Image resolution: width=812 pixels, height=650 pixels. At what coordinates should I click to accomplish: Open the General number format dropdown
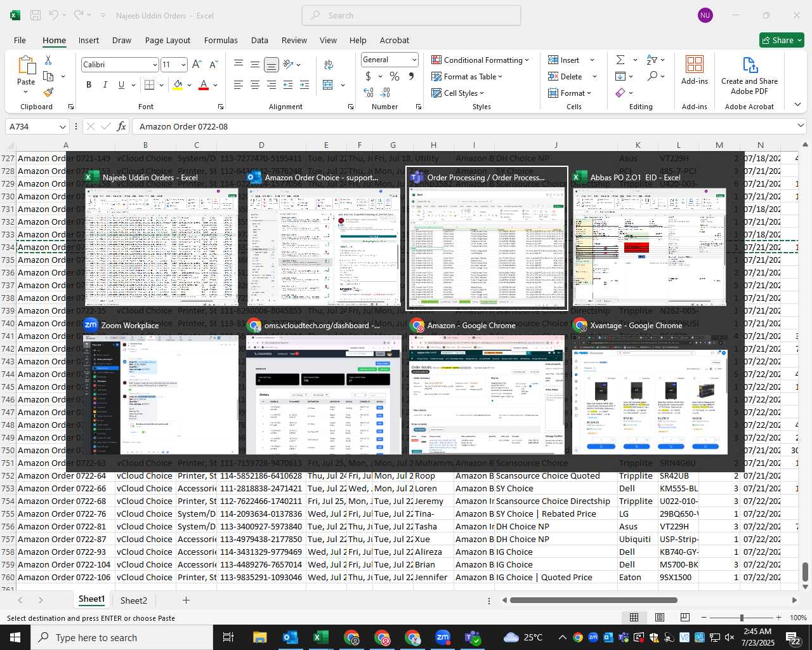click(414, 60)
